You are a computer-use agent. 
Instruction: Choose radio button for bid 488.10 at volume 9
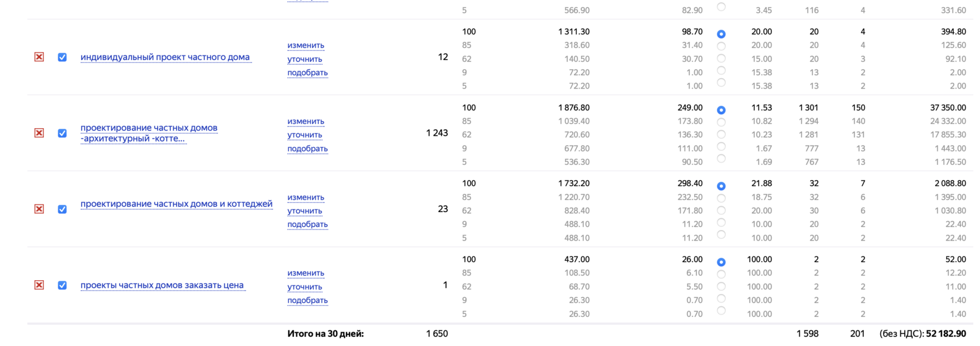coord(722,223)
